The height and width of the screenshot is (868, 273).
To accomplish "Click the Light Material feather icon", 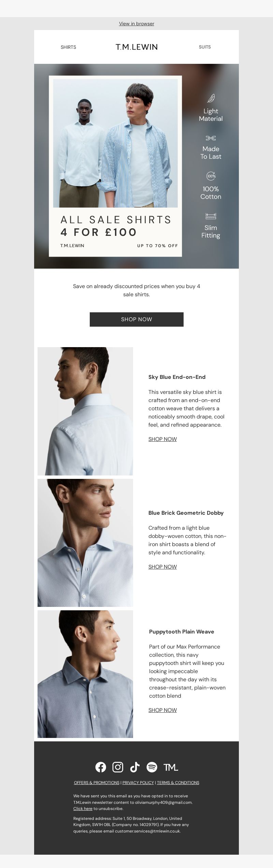I will (x=211, y=98).
